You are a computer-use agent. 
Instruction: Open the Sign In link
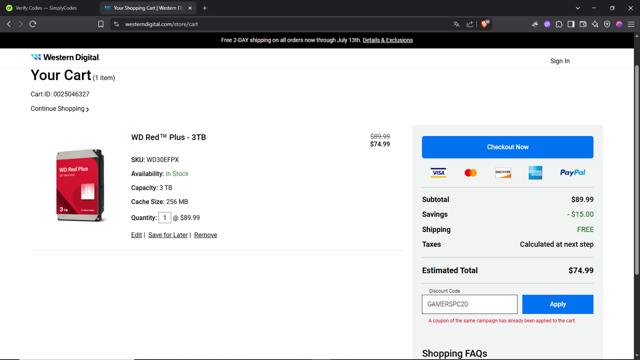[x=560, y=61]
